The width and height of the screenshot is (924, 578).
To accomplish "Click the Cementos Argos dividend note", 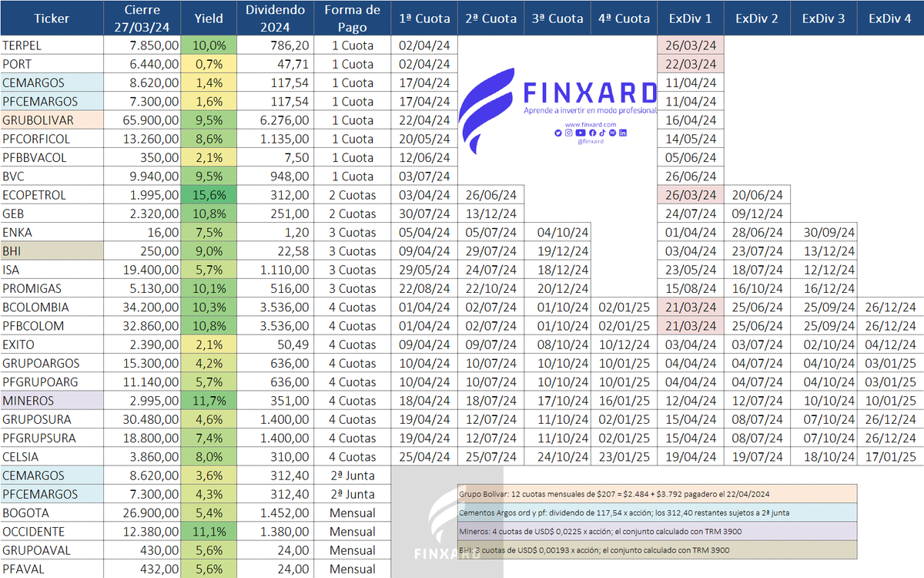I will coord(656,512).
